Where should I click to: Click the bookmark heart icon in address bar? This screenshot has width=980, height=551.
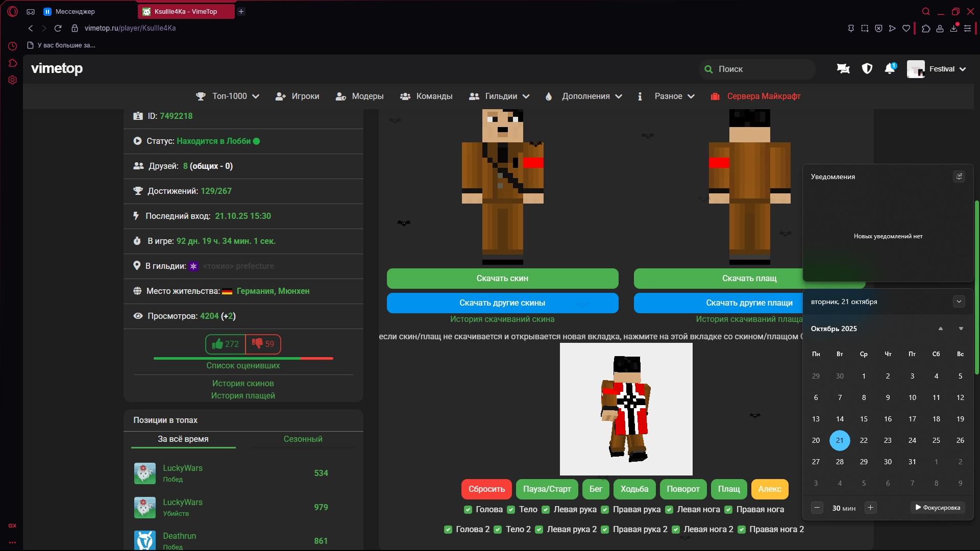click(x=906, y=29)
